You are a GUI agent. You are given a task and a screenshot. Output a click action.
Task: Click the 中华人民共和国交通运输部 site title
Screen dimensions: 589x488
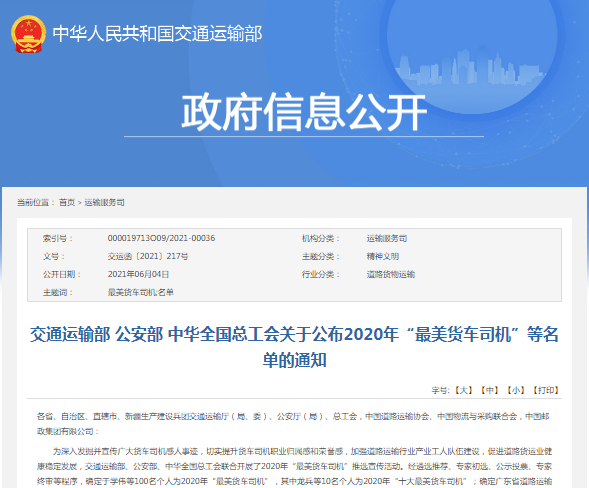point(157,34)
